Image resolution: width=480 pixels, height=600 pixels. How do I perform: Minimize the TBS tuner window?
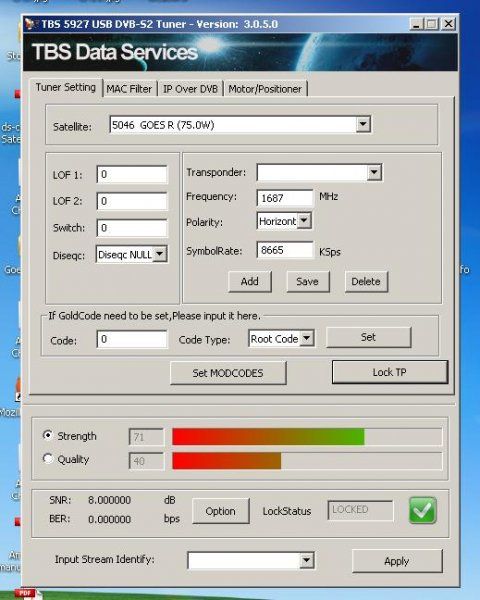click(x=416, y=24)
